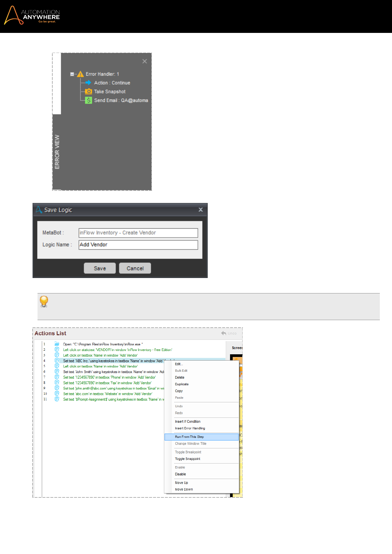
Task: Click the action icon on row 2
Action: point(57,349)
